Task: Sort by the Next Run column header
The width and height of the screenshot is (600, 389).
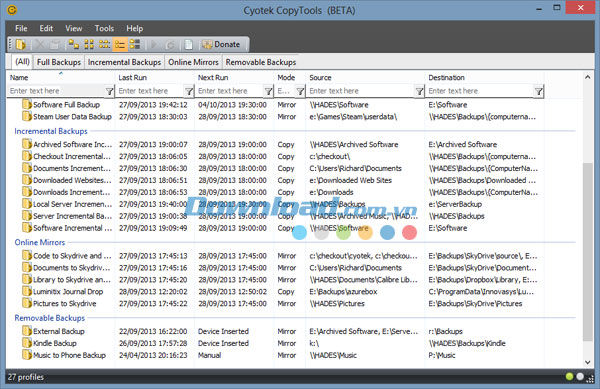Action: 234,77
